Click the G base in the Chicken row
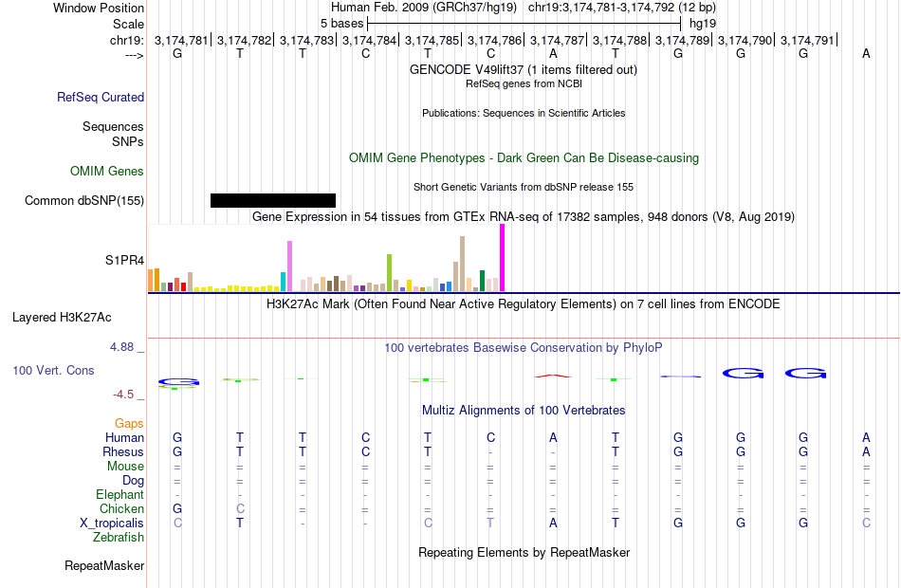This screenshot has width=901, height=588. [x=177, y=508]
